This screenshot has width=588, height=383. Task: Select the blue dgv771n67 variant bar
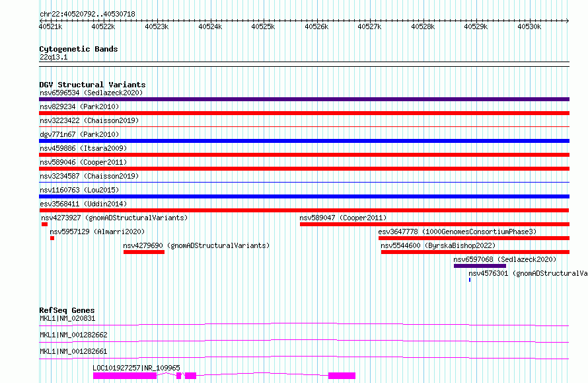click(304, 141)
